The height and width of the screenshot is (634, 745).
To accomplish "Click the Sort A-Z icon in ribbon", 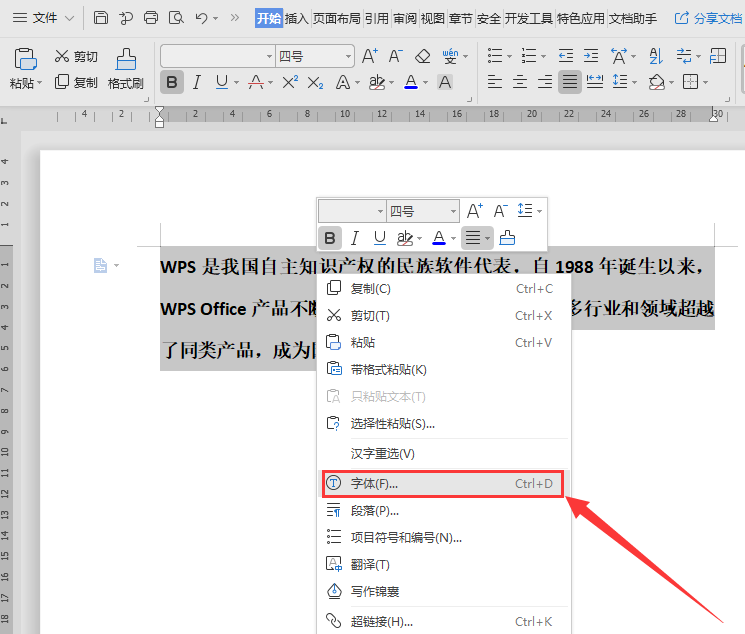I will tap(656, 56).
